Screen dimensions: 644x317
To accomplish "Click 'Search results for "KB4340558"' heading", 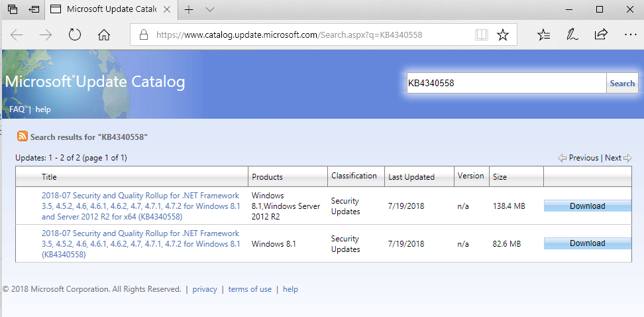I will [89, 137].
